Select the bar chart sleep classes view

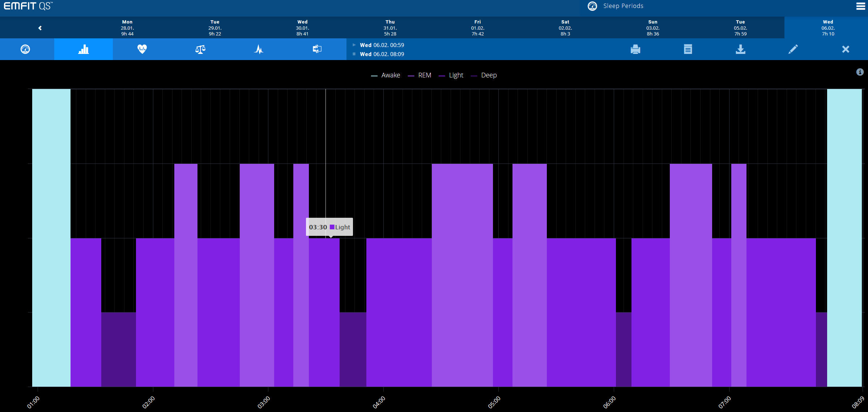(84, 49)
